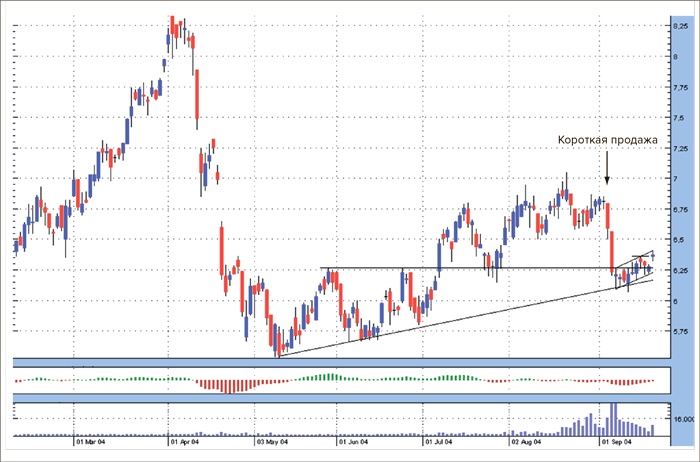
Task: Click the tallest volume bar in September
Action: (613, 418)
